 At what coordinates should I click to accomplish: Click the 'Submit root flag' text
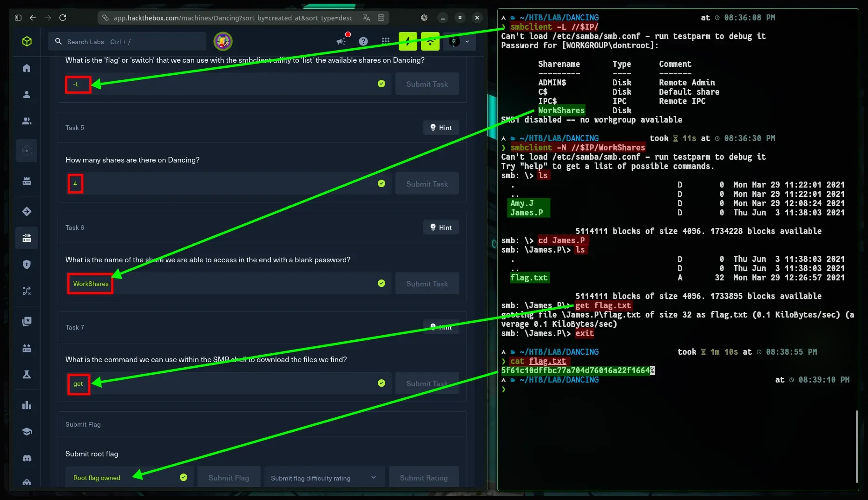click(x=92, y=454)
